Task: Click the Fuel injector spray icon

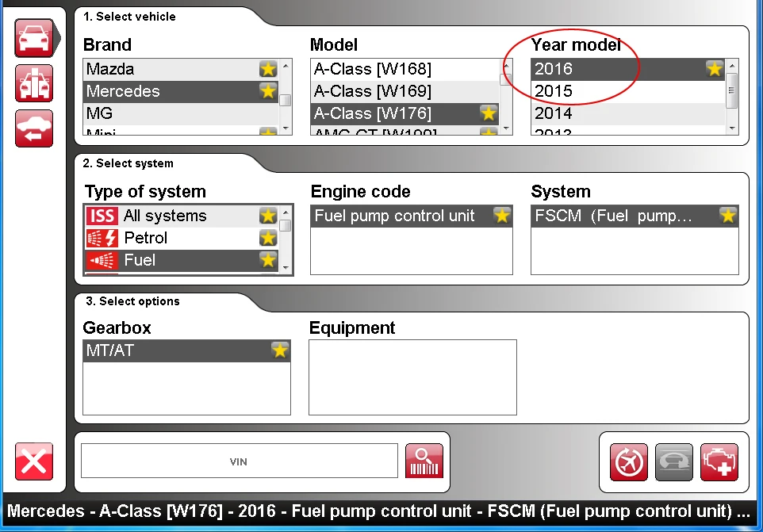Action: (x=102, y=260)
